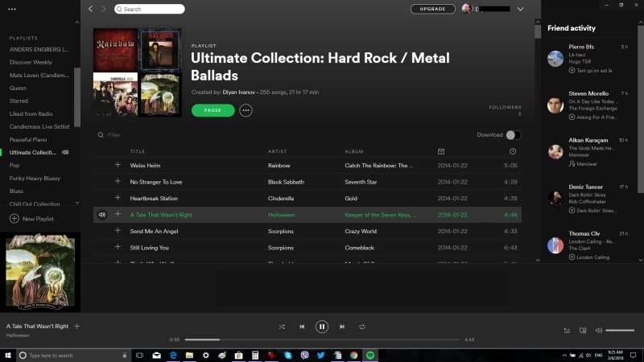This screenshot has height=362, width=644.
Task: Add A Tale That Wasn't Right row plus
Action: [x=118, y=214]
